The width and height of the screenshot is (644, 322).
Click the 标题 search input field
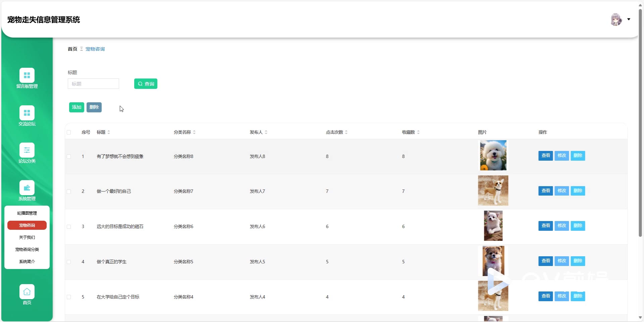pos(93,84)
